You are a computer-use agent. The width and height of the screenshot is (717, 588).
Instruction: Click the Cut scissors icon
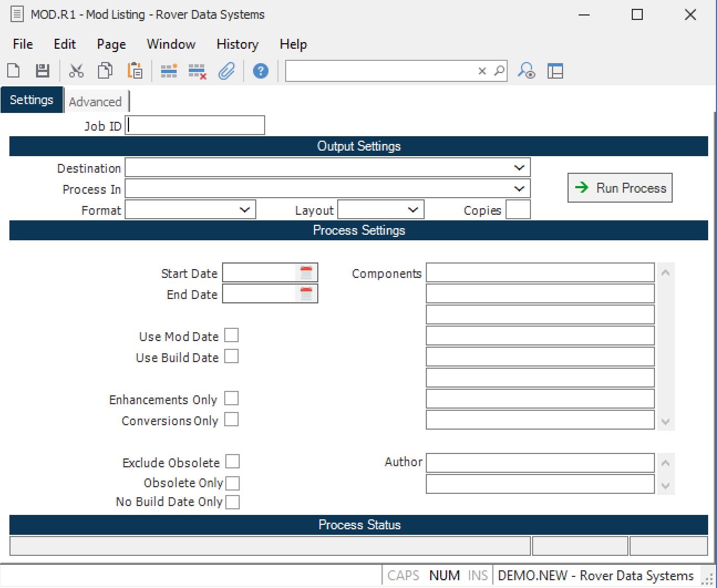76,71
